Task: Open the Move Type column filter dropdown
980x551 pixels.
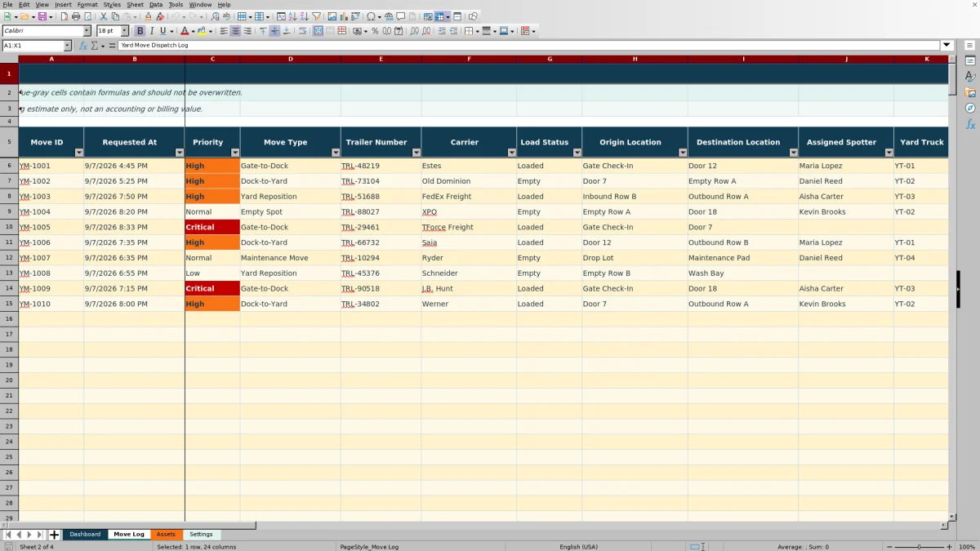Action: 336,153
